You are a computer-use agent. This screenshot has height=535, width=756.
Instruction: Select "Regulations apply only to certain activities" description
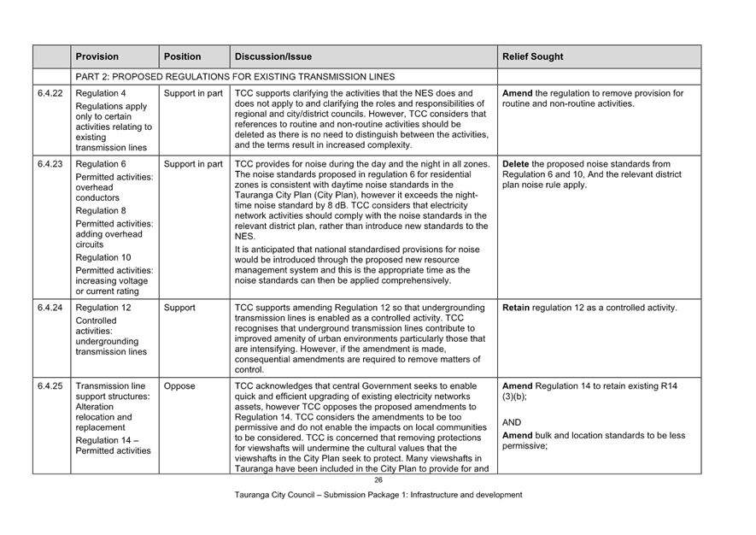(x=114, y=126)
